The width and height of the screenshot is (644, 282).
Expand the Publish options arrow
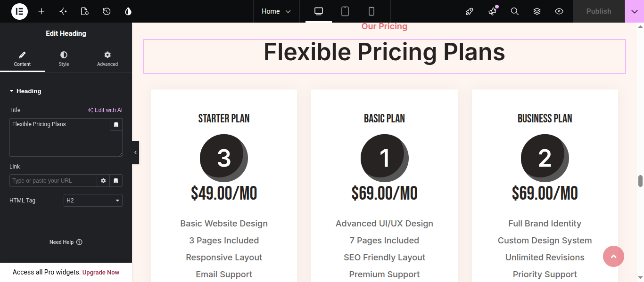635,11
